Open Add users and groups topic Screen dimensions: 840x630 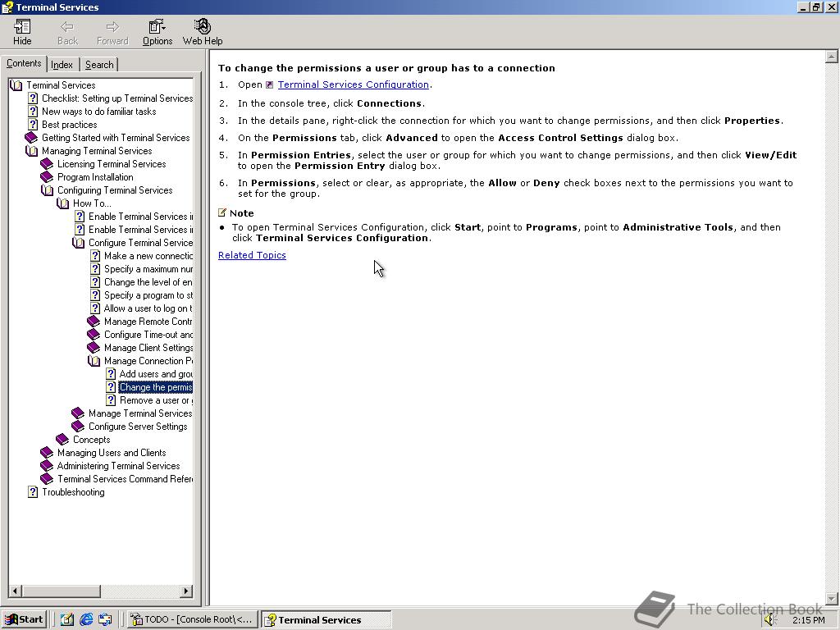coord(156,374)
